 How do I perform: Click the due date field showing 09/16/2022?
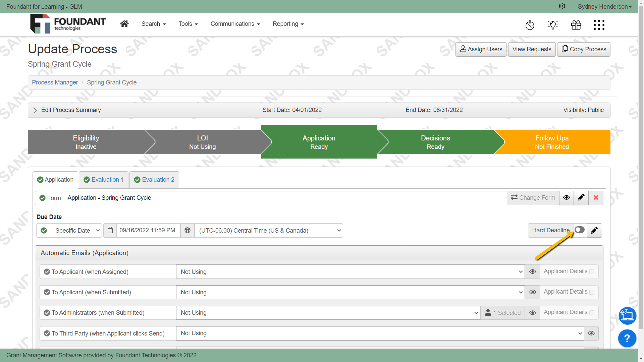(148, 230)
